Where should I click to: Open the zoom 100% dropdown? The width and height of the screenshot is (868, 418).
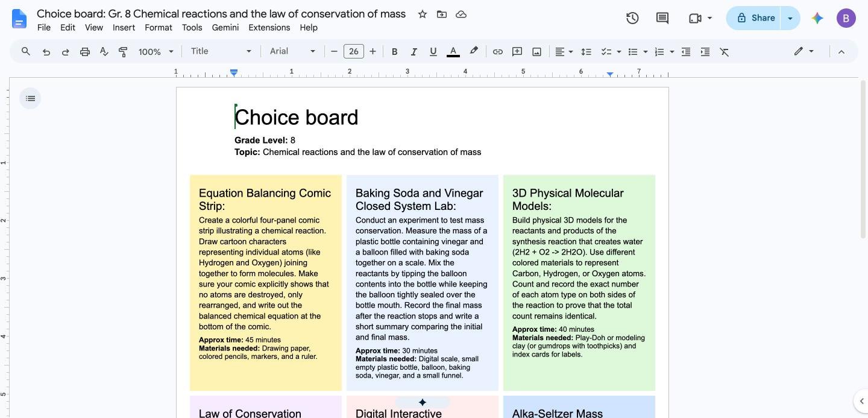click(x=156, y=52)
